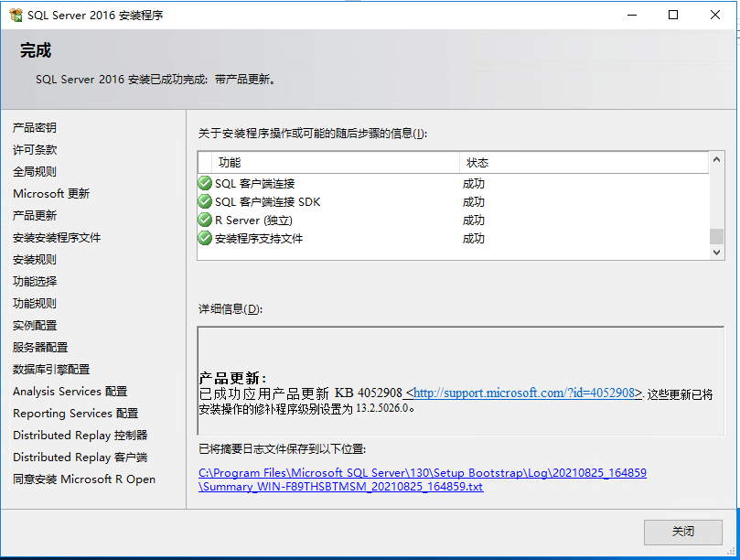
Task: Open the support.microsoft.com KB 4052908 link
Action: 523,393
